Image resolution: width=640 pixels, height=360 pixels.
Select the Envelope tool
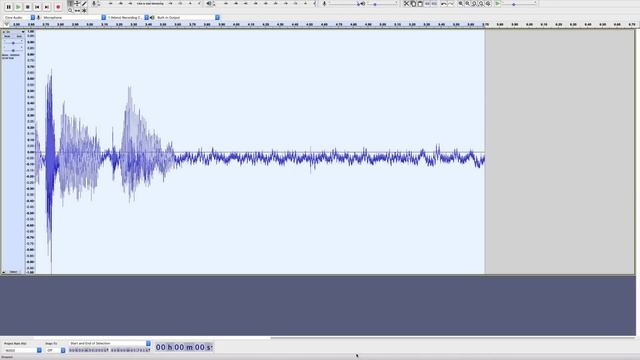77,3
